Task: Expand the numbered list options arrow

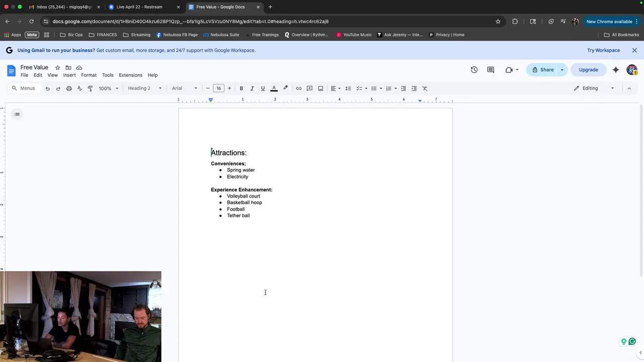Action: (x=395, y=88)
